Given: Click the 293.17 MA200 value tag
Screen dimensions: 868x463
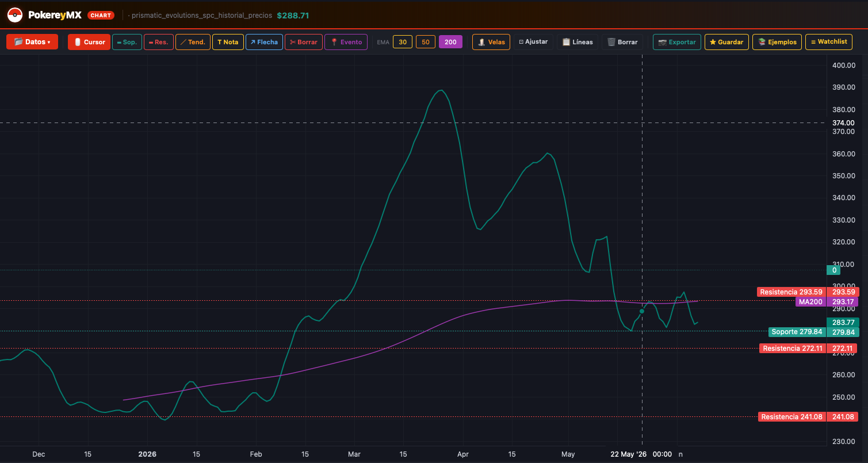Looking at the screenshot, I should (843, 301).
